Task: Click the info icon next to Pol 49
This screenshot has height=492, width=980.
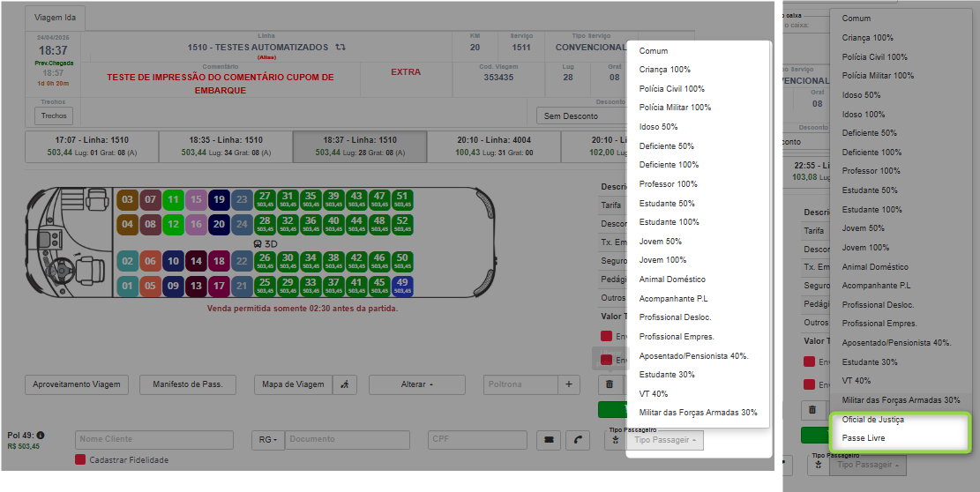Action: point(41,435)
